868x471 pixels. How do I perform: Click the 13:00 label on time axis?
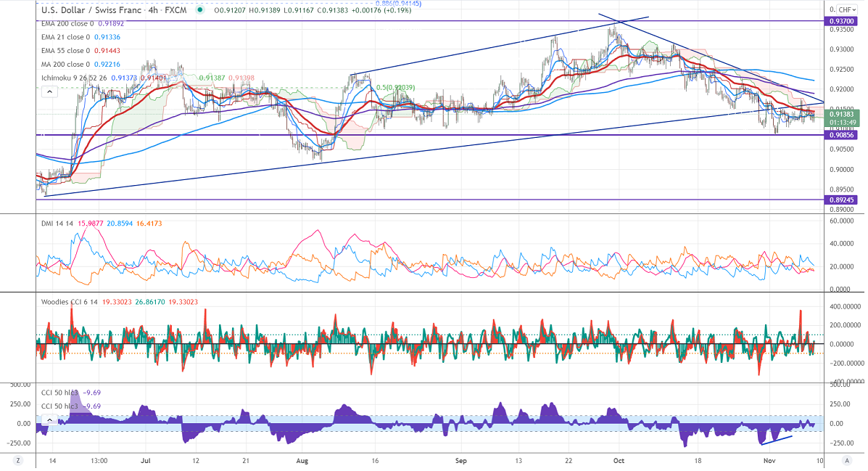(99, 460)
